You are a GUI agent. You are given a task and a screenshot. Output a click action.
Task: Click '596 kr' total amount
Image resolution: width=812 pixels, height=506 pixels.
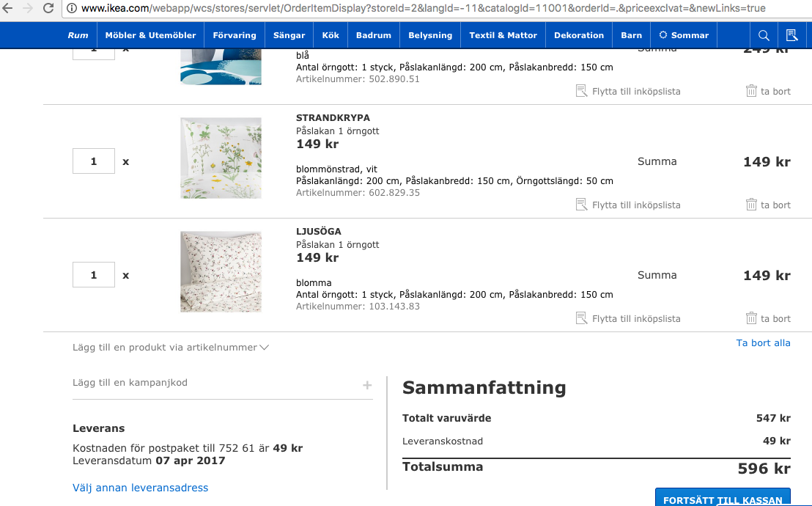point(764,469)
